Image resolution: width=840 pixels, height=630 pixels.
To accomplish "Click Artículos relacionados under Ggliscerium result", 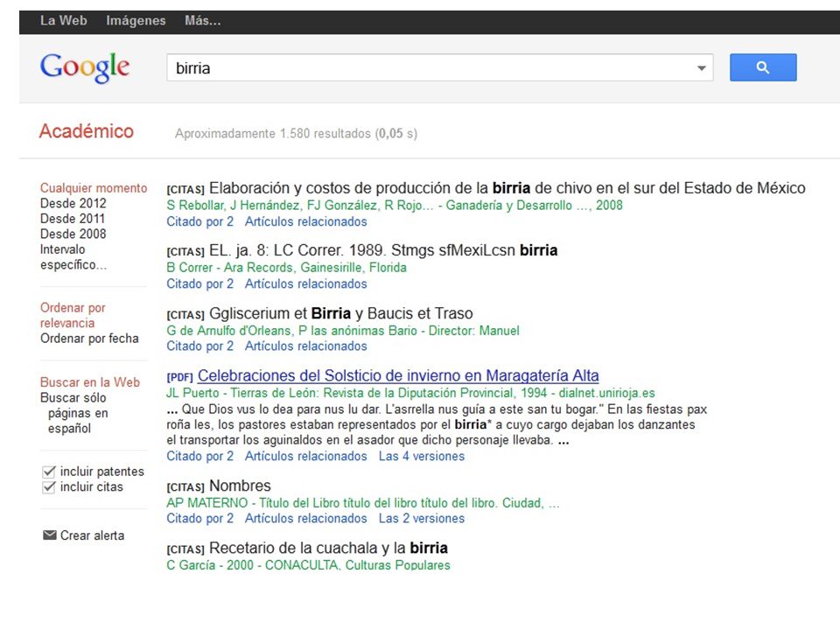I will point(306,346).
